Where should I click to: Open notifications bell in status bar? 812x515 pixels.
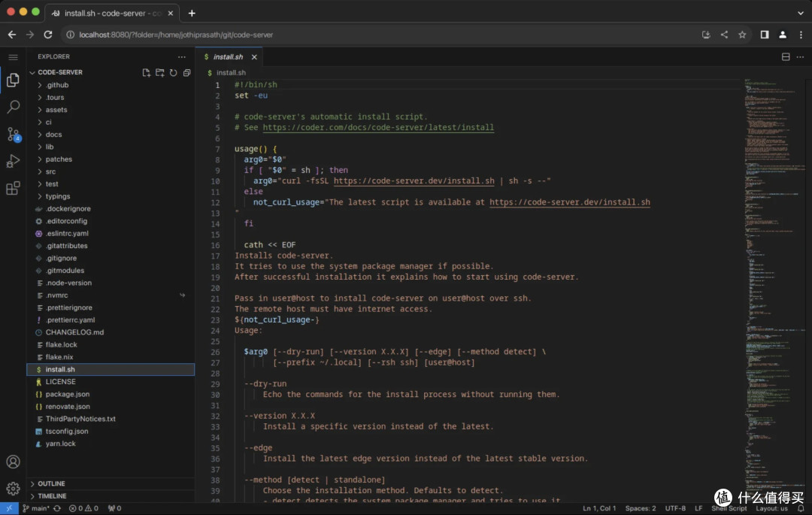801,508
